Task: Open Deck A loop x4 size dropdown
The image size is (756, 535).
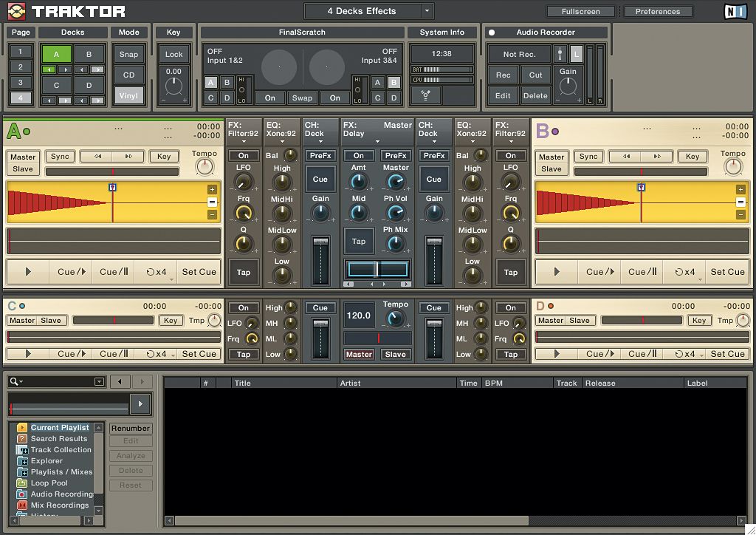Action: tap(171, 279)
